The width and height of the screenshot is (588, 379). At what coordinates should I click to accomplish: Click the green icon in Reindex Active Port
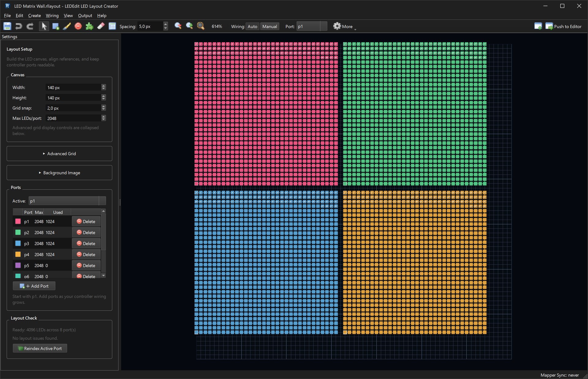point(21,348)
